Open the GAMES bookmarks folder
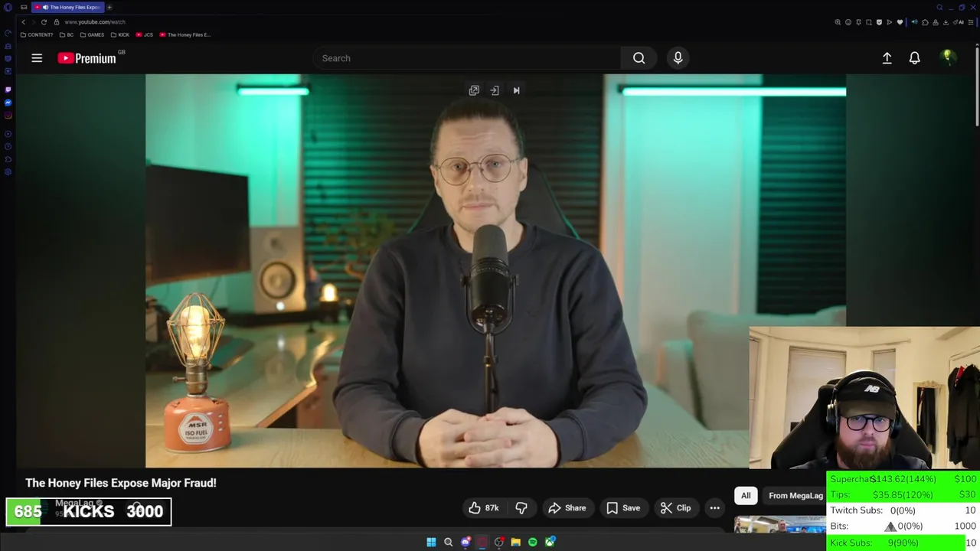This screenshot has width=980, height=551. tap(92, 34)
